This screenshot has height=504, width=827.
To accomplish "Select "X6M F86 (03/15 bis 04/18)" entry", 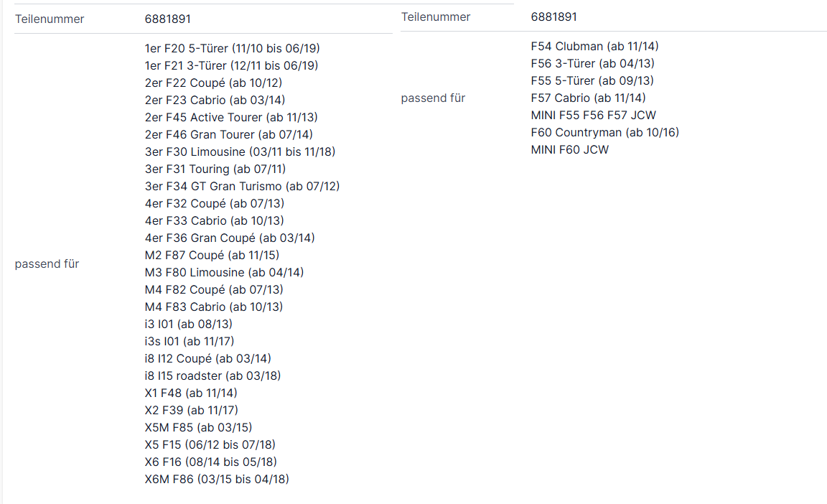I will pyautogui.click(x=217, y=480).
